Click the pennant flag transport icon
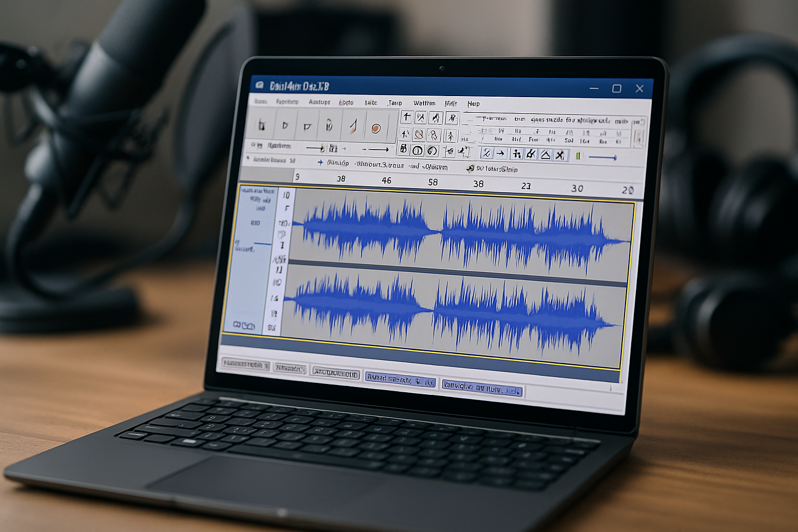The width and height of the screenshot is (798, 532). [308, 126]
